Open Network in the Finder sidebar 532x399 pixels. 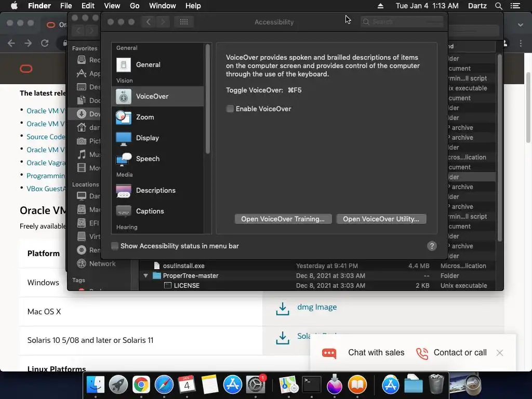point(96,263)
